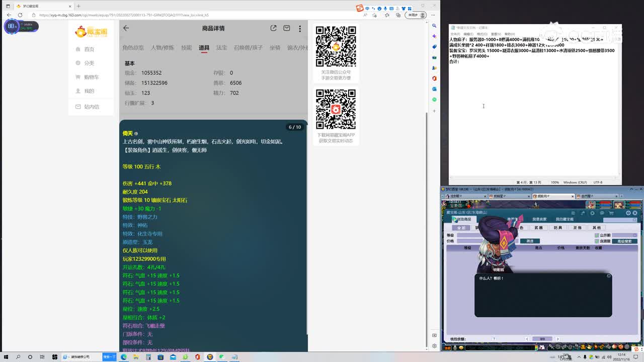This screenshot has width=644, height=362.
Task: Click the share icon on 商品详情 page
Action: click(x=273, y=28)
